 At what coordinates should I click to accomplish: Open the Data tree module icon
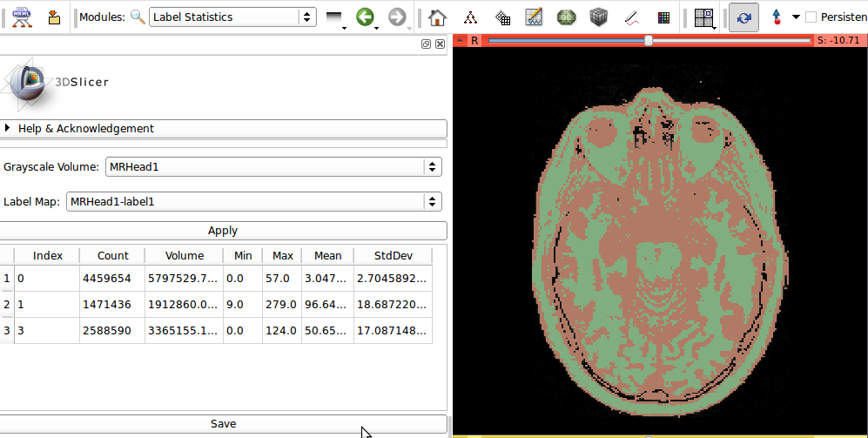(470, 17)
